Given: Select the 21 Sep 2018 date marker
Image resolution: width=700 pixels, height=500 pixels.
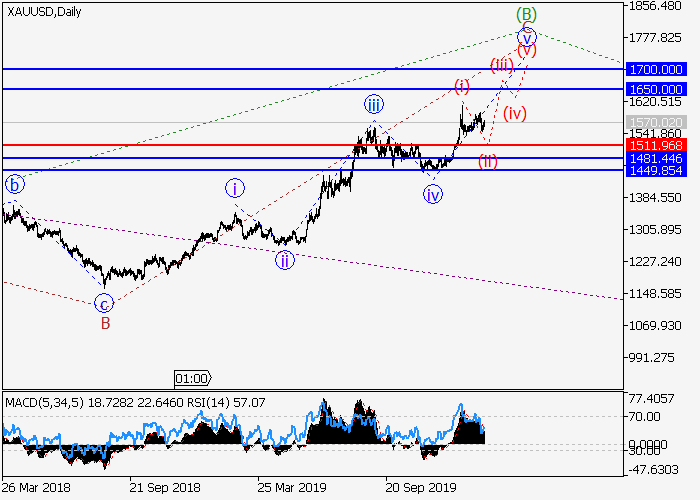Looking at the screenshot, I should pyautogui.click(x=163, y=489).
